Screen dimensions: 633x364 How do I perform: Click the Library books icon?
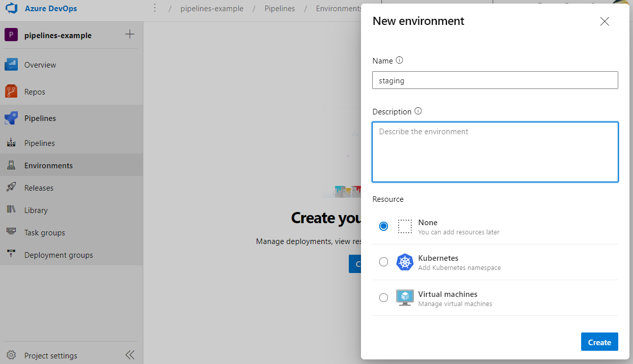pyautogui.click(x=11, y=209)
